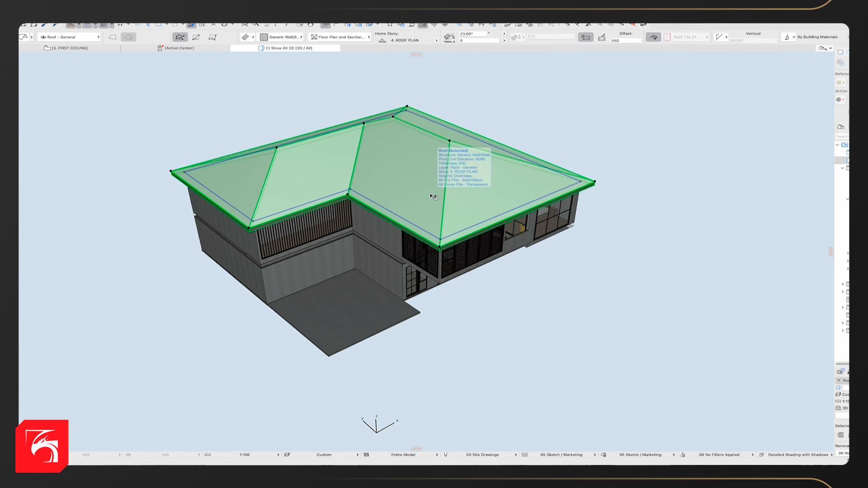
Task: Choose the rotated rectangle geometry method
Action: 212,37
